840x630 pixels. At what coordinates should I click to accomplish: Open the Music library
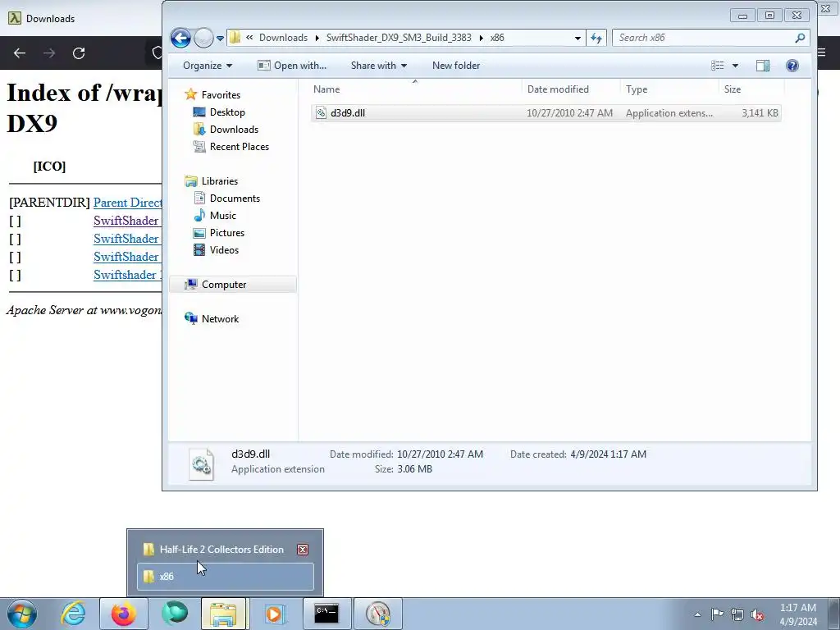tap(223, 216)
